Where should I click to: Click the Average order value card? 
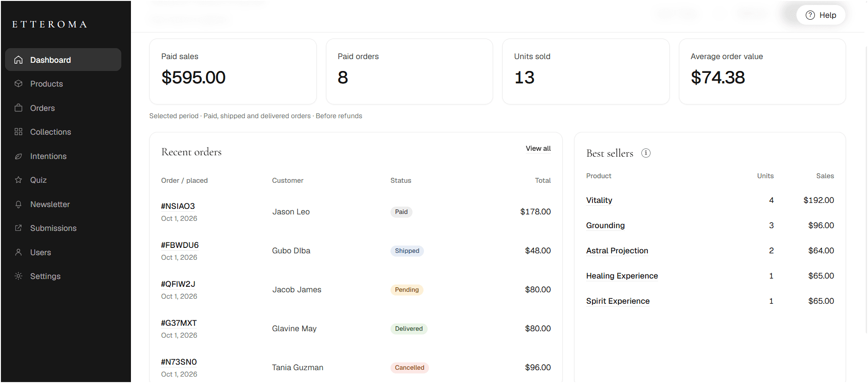point(762,71)
